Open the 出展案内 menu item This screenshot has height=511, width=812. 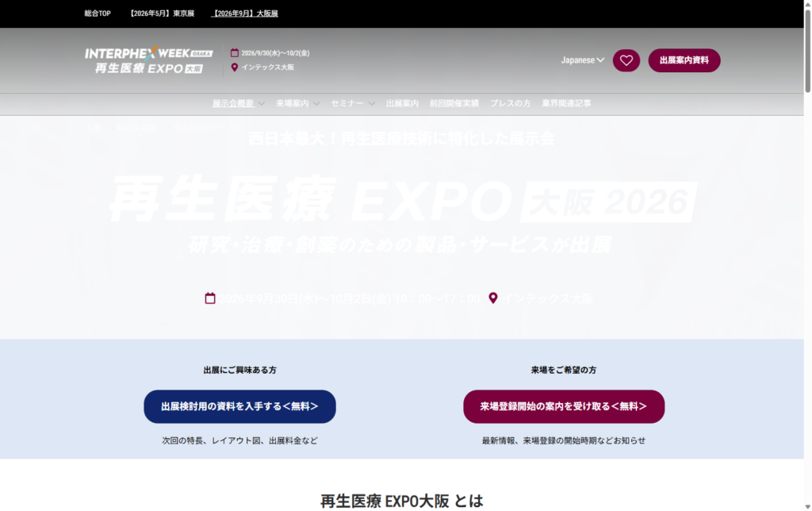click(402, 103)
